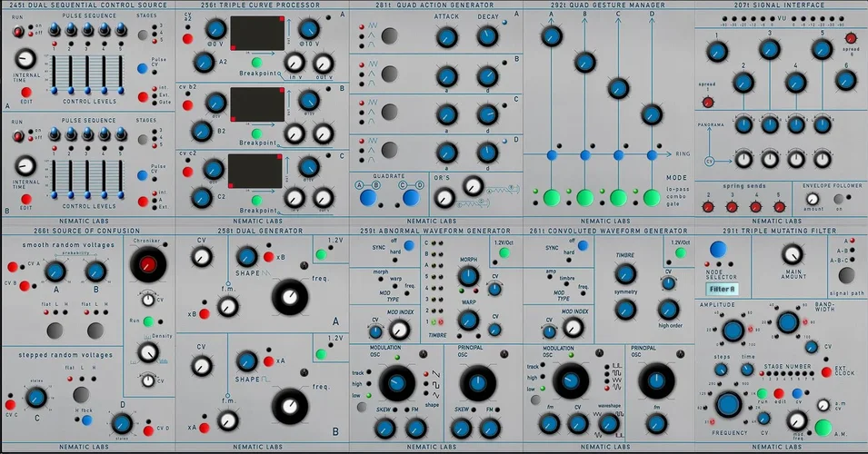
Task: Toggle green Run button in Source of Confusion
Action: (x=148, y=321)
